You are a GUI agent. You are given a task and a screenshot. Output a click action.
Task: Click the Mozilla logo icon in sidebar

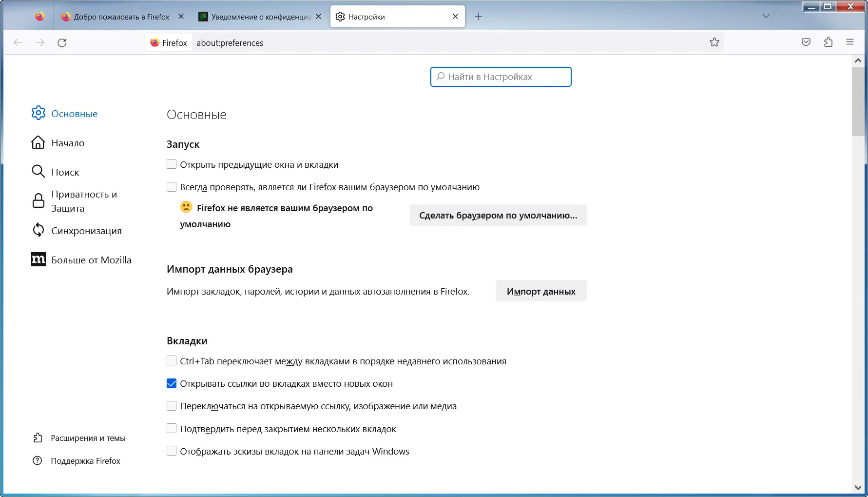pyautogui.click(x=39, y=259)
